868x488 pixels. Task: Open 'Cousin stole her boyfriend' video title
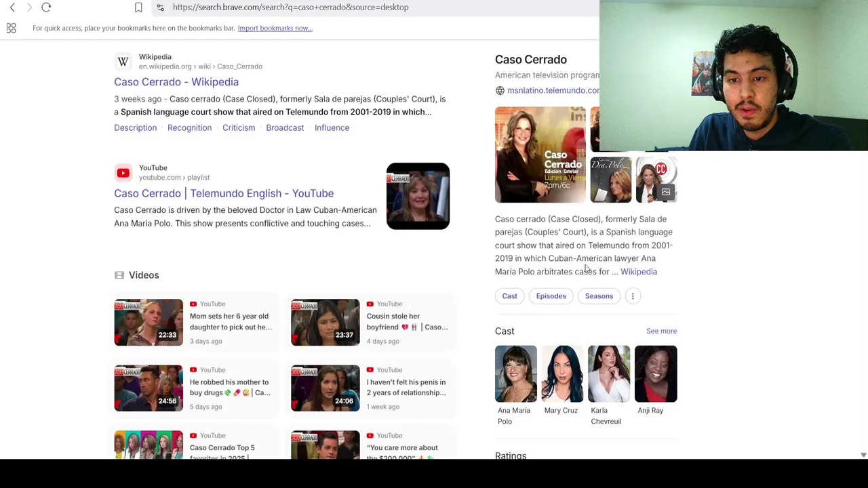(407, 322)
